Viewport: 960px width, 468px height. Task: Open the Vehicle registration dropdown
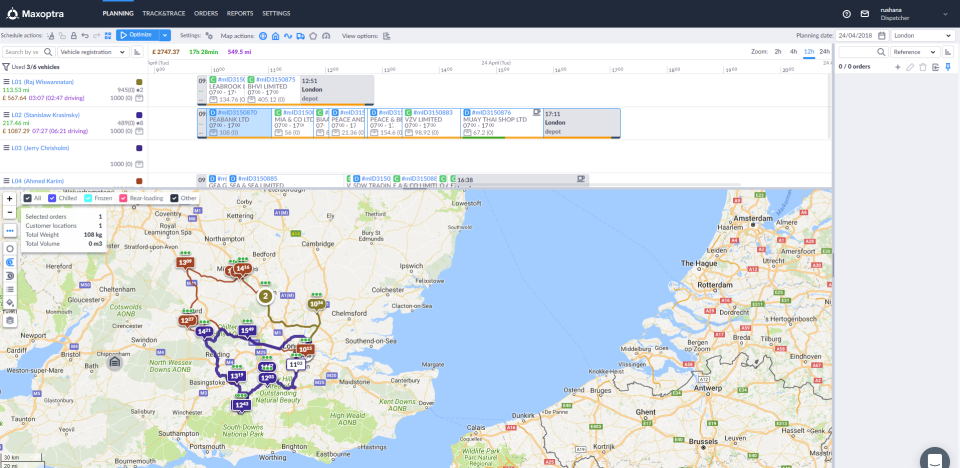(x=92, y=52)
